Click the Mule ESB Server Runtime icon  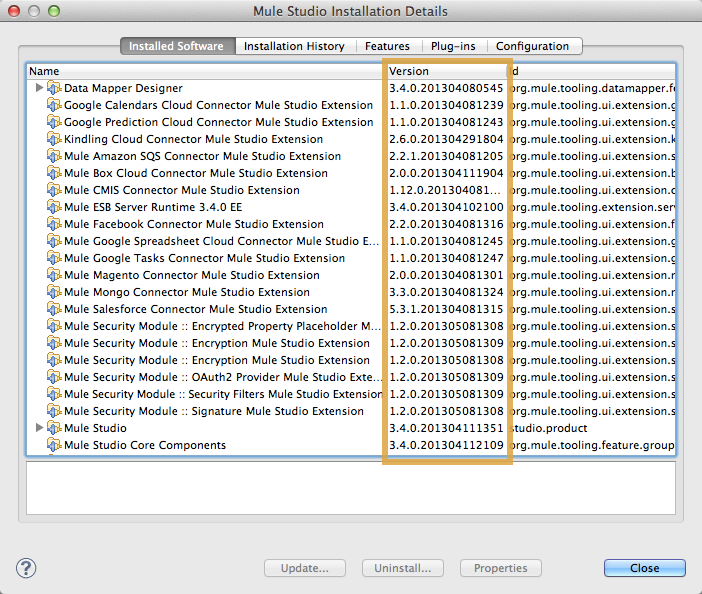click(54, 207)
